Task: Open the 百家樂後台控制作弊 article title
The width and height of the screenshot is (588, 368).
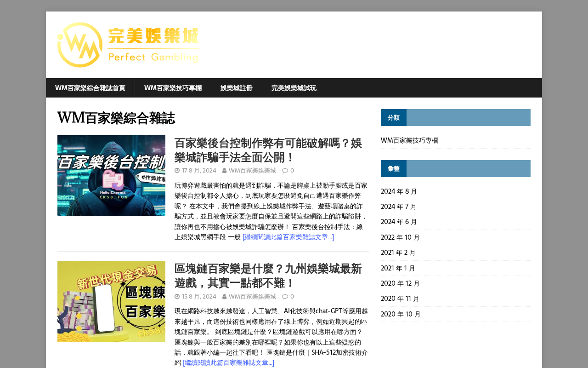Action: pyautogui.click(x=268, y=150)
